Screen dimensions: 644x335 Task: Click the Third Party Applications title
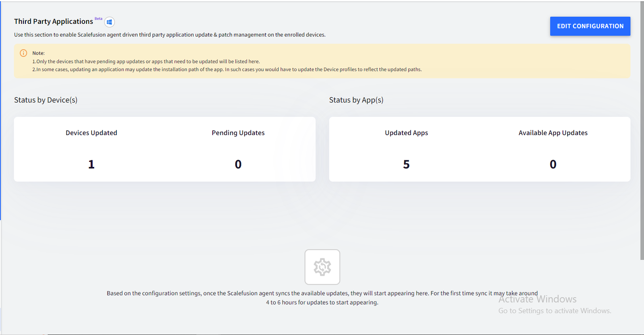(x=54, y=21)
